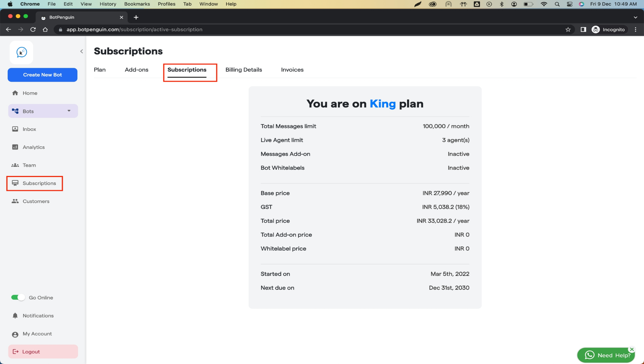Click the My Account profile icon
Screen dimensions: 644x364
pos(15,334)
